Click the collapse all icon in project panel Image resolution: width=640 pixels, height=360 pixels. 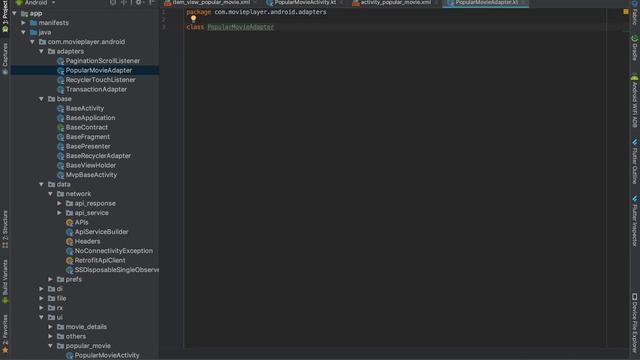[x=124, y=2]
